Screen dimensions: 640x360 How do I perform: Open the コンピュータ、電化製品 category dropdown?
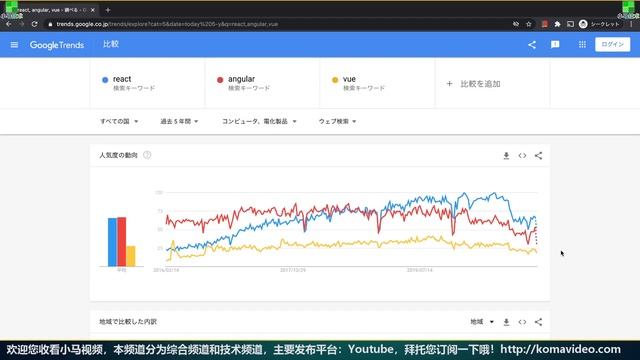pyautogui.click(x=259, y=121)
